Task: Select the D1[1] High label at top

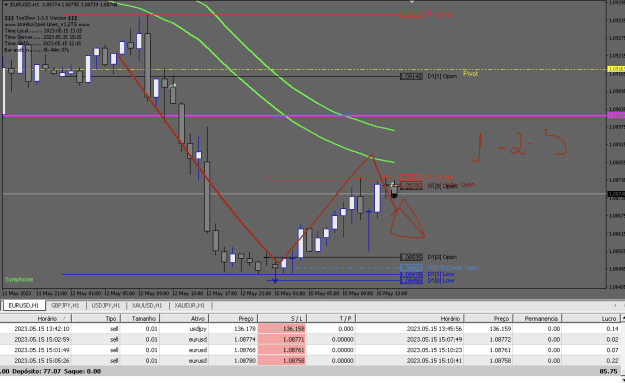Action: [x=440, y=15]
